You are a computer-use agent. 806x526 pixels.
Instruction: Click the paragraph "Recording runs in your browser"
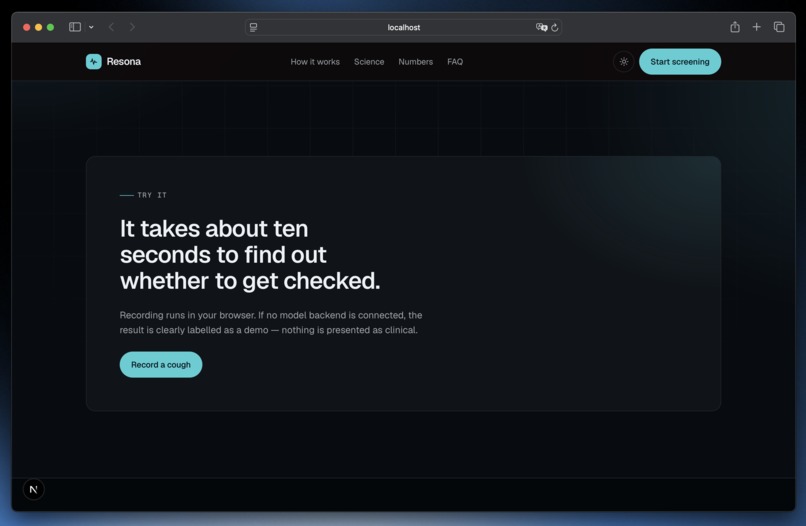pyautogui.click(x=271, y=322)
